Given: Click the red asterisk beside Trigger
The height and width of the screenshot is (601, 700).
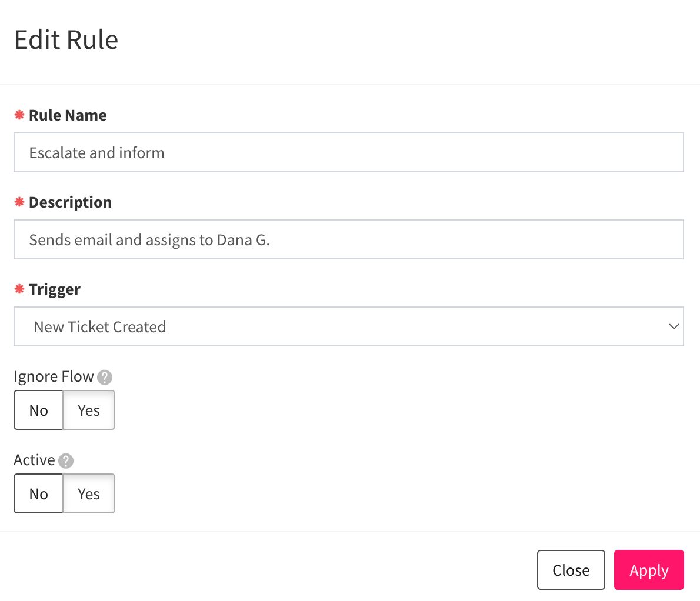Looking at the screenshot, I should (19, 289).
